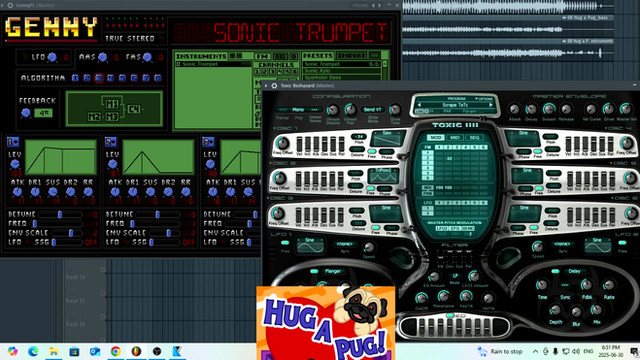The width and height of the screenshot is (640, 360).
Task: Switch to the SEQ tab in Toxic
Action: click(x=475, y=138)
